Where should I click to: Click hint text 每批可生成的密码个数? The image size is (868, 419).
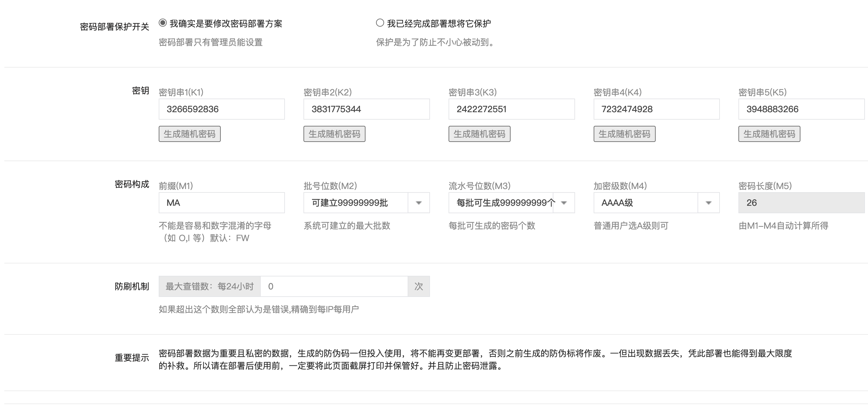[492, 226]
